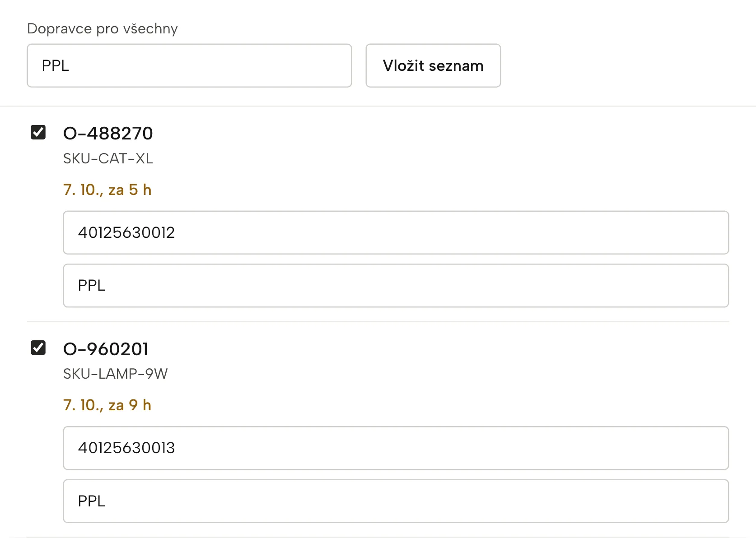Click the Vložit seznam button
Image resolution: width=756 pixels, height=538 pixels.
click(433, 65)
